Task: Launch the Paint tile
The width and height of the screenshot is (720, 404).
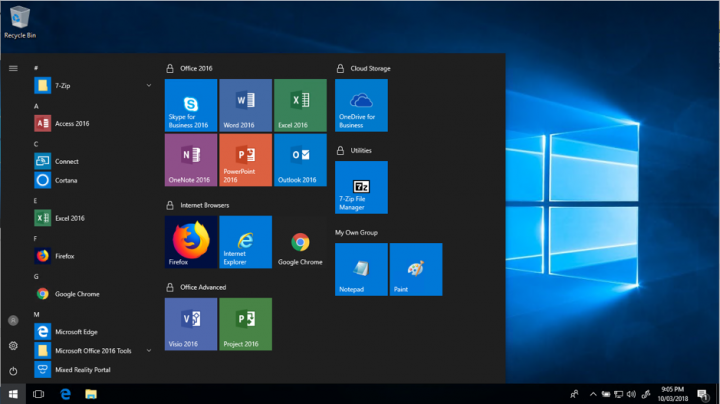Action: (416, 269)
